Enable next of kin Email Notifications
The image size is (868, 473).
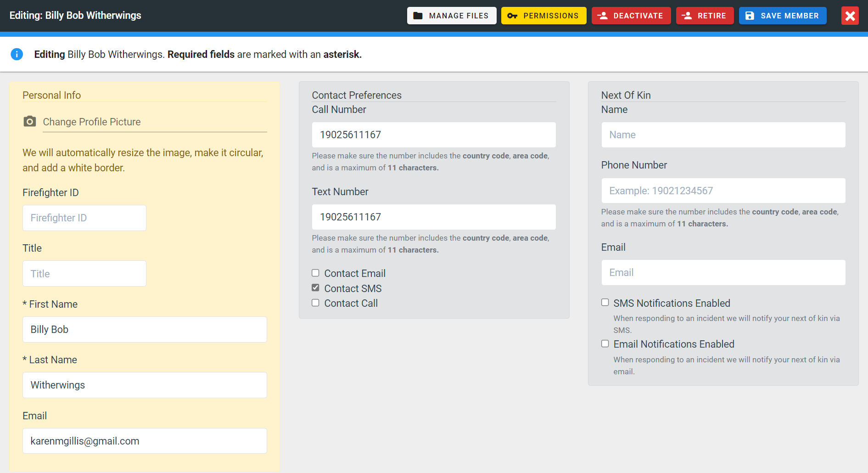pyautogui.click(x=605, y=343)
